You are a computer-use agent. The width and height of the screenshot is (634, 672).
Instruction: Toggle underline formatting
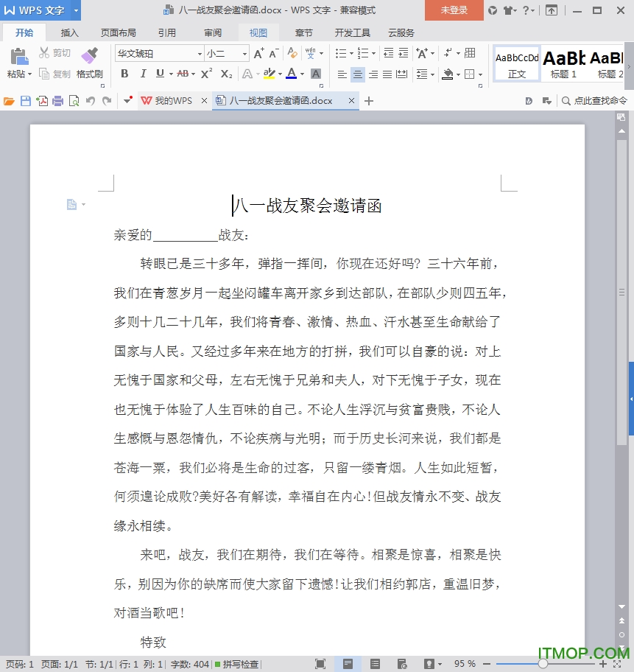(160, 74)
